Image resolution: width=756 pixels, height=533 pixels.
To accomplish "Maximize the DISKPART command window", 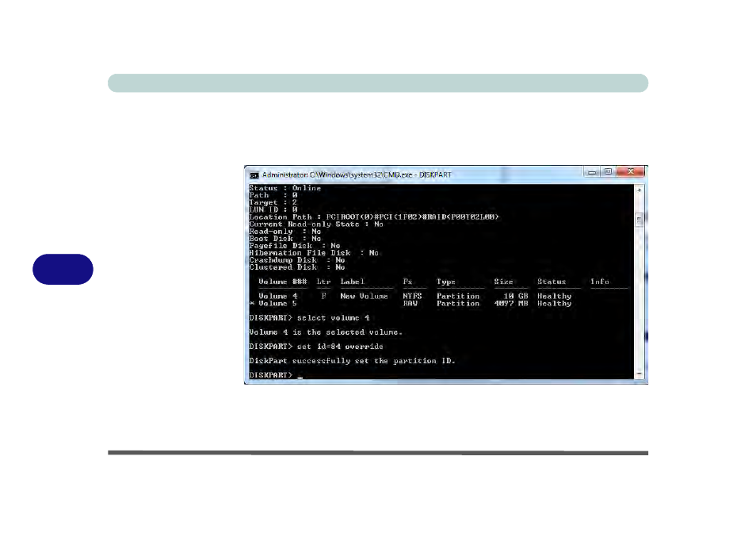I will [608, 171].
